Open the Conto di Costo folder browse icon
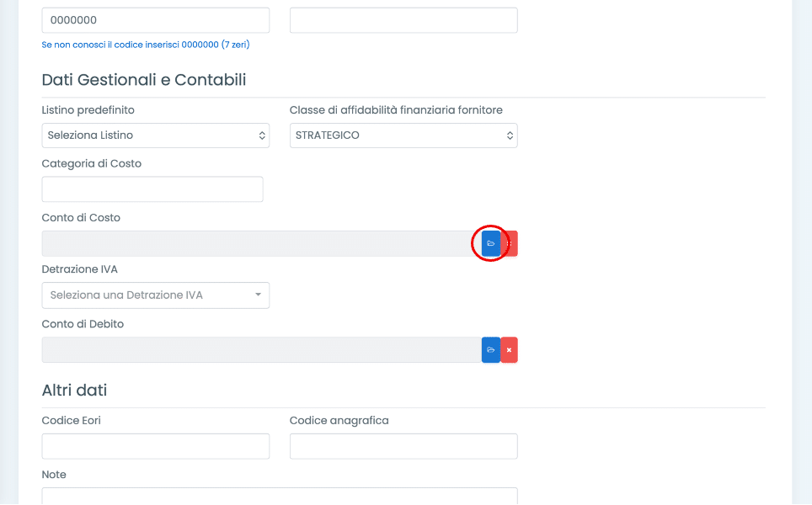 click(491, 243)
